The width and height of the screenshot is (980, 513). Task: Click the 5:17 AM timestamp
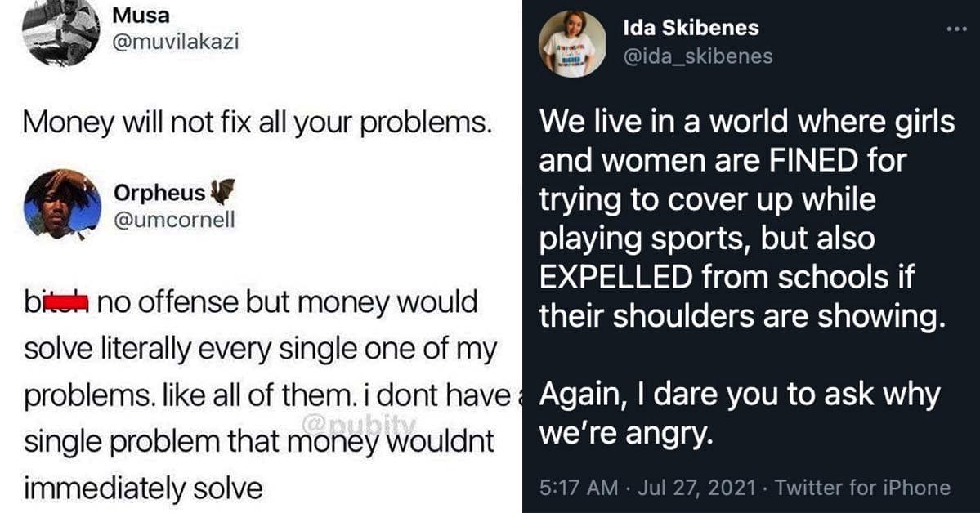579,488
